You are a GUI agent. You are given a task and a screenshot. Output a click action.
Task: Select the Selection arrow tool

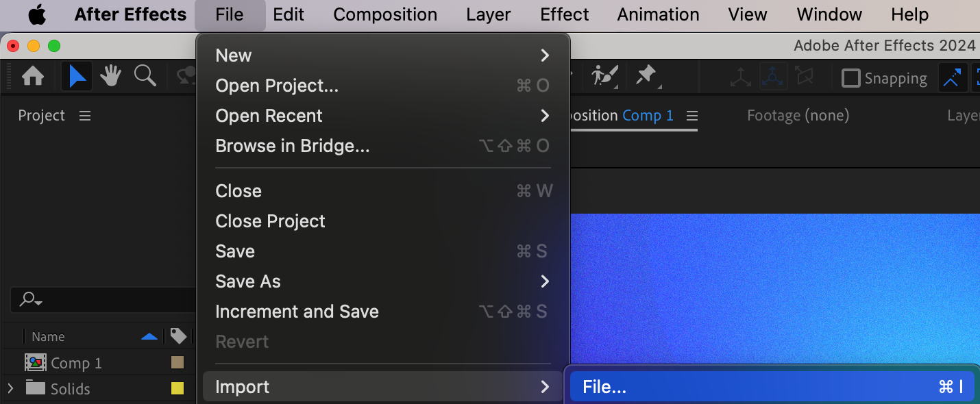click(x=77, y=77)
